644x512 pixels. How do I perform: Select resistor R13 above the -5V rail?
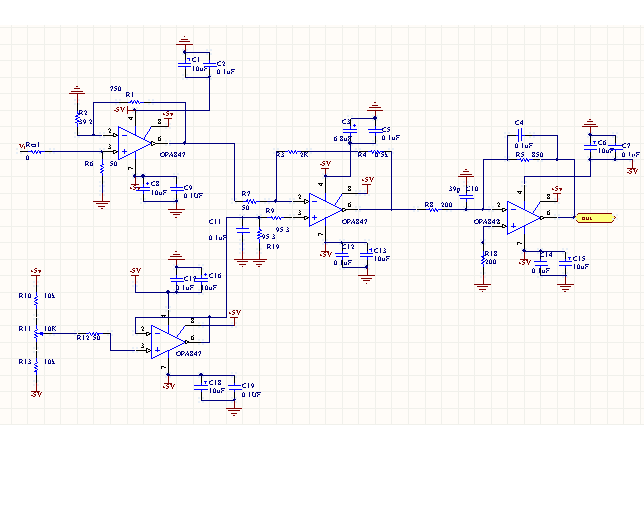coord(36,367)
